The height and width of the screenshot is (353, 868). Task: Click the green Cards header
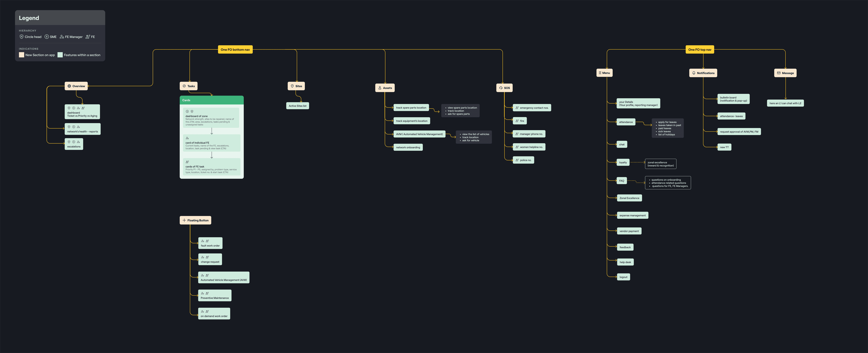[212, 100]
